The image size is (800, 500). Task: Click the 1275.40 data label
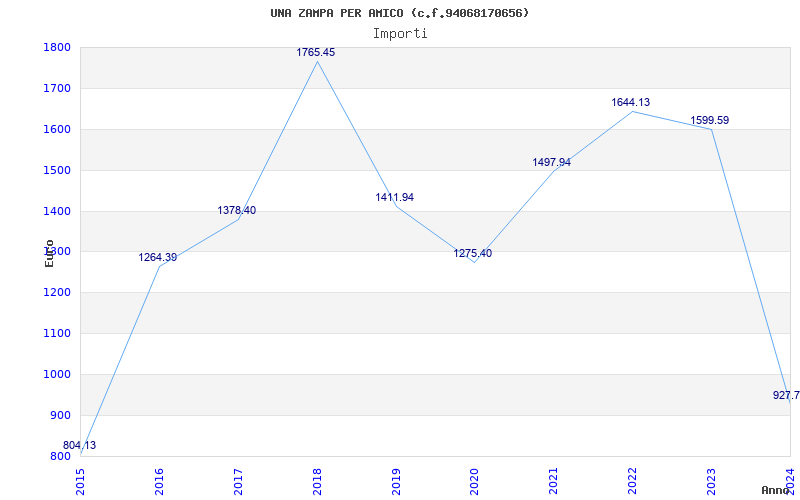coord(473,254)
